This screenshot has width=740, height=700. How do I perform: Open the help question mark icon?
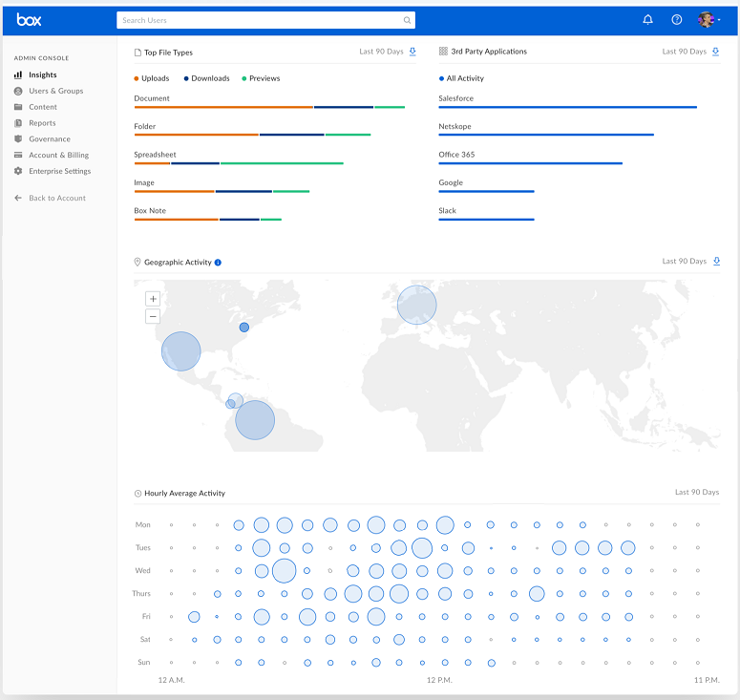[676, 20]
